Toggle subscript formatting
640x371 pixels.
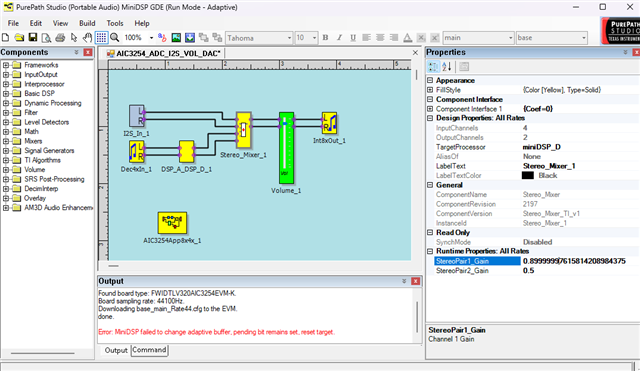click(421, 38)
